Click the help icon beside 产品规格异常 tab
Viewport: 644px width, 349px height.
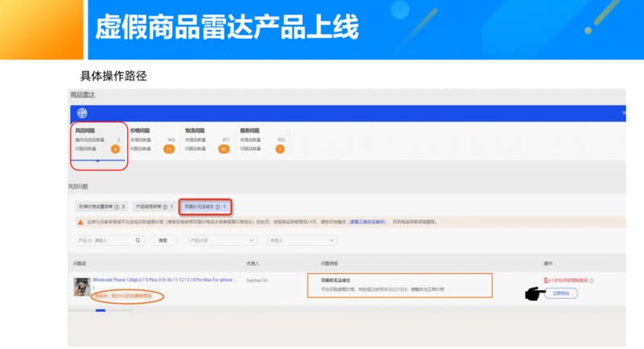coord(164,206)
